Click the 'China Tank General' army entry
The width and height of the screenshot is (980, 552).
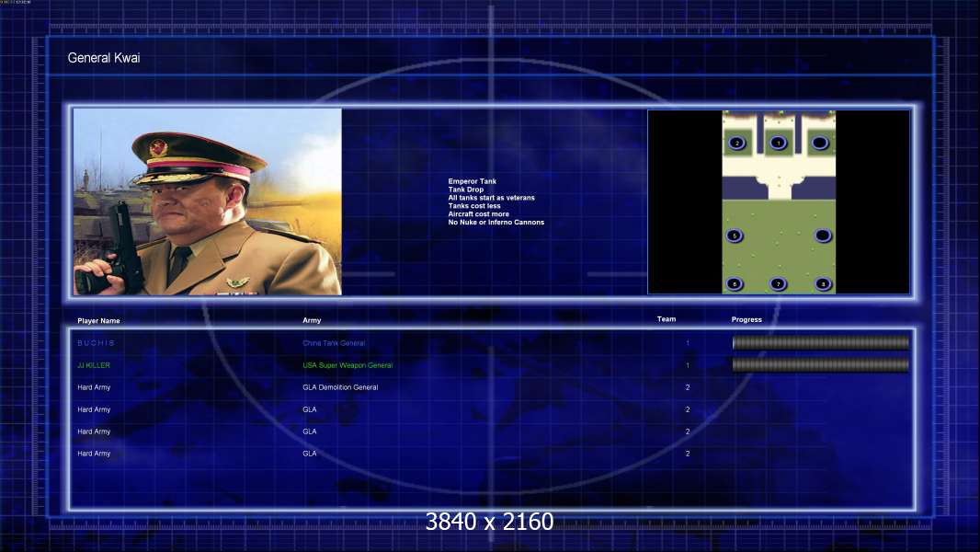pos(334,343)
